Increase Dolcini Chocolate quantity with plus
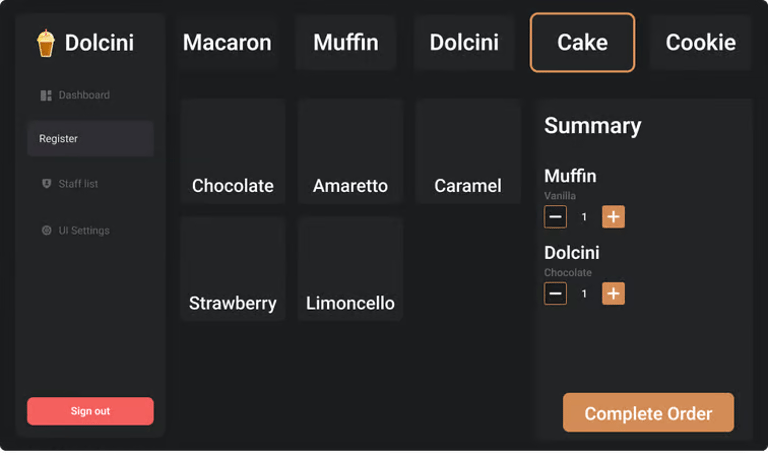The image size is (768, 456). click(x=613, y=293)
